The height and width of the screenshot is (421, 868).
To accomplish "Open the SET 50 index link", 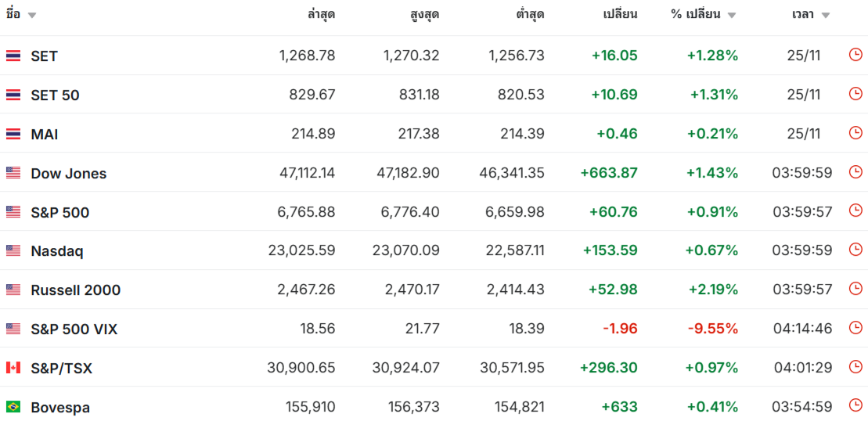I will point(55,95).
